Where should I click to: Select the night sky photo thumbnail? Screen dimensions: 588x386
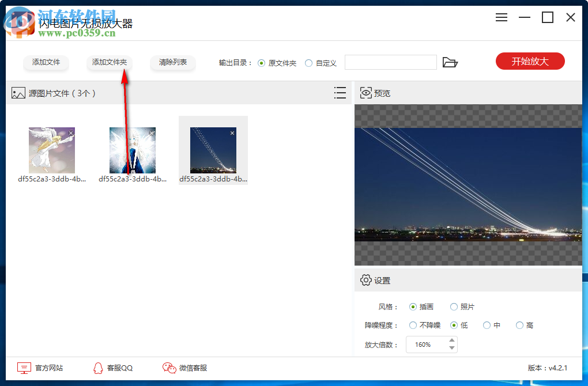tap(213, 150)
